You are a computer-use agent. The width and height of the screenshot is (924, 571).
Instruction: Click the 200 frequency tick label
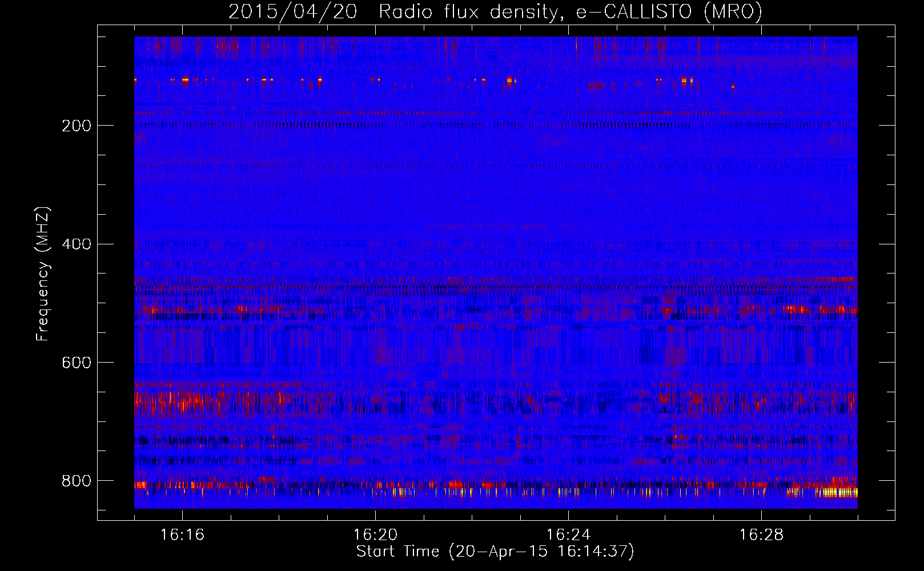pos(77,126)
